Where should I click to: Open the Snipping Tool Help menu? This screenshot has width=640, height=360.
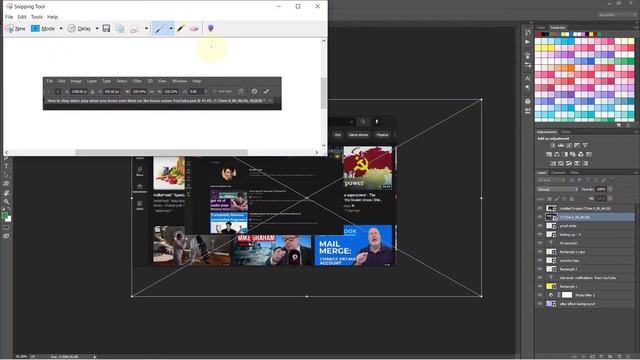pos(53,17)
